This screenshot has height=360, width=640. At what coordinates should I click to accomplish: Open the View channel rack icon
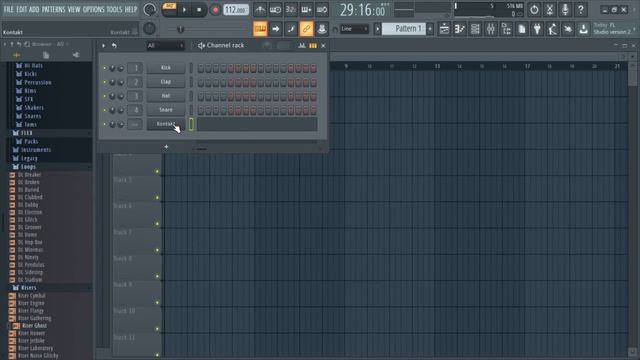[x=475, y=29]
